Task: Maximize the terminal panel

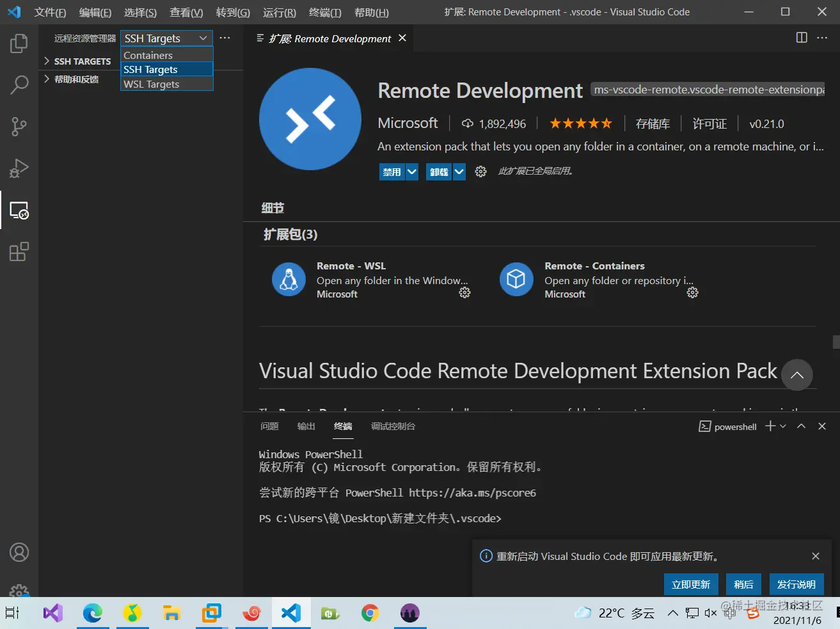Action: [801, 426]
